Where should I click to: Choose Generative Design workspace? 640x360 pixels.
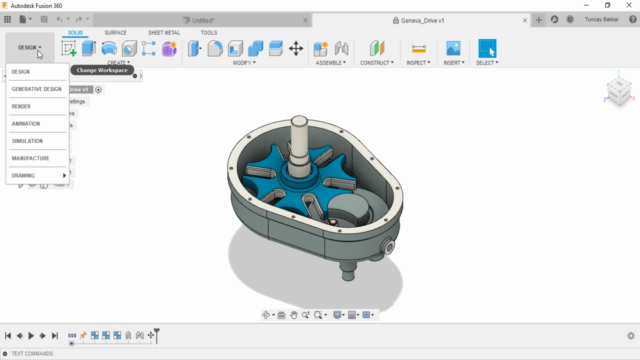[x=37, y=89]
